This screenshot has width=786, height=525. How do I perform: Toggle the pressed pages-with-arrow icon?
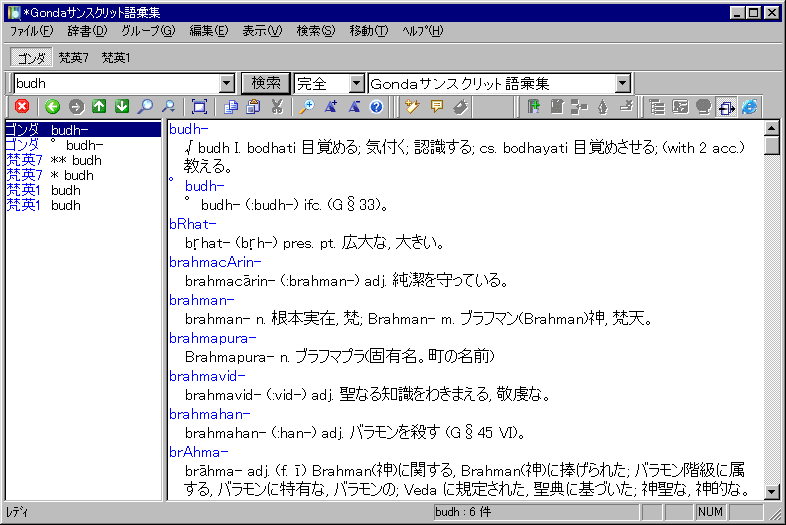click(726, 106)
